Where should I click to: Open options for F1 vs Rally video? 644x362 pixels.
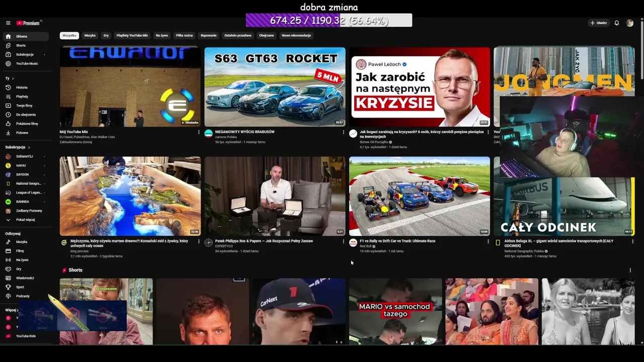pos(488,241)
